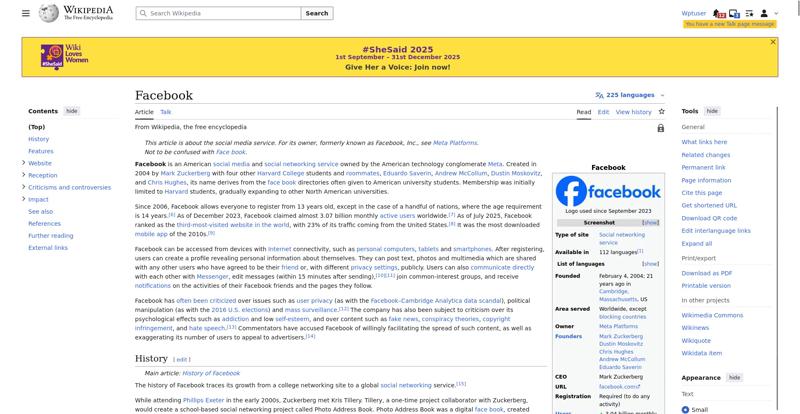Image resolution: width=800 pixels, height=414 pixels.
Task: Open the View history tab
Action: [x=633, y=112]
